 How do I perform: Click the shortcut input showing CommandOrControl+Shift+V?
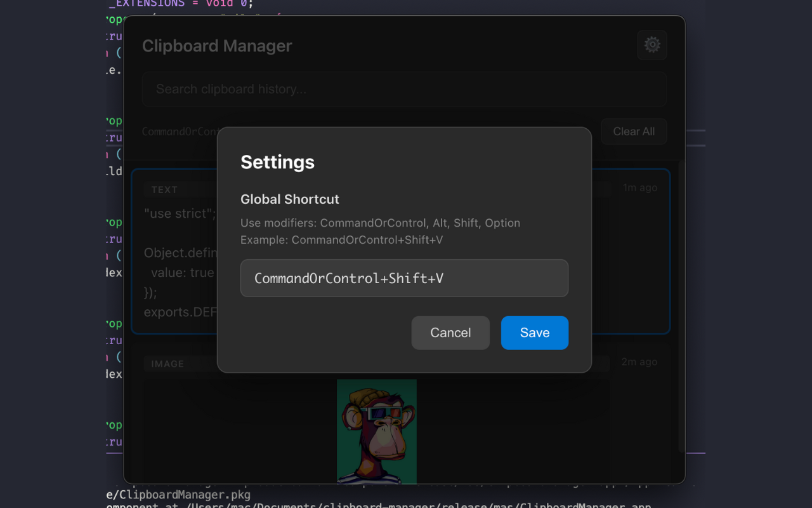404,277
